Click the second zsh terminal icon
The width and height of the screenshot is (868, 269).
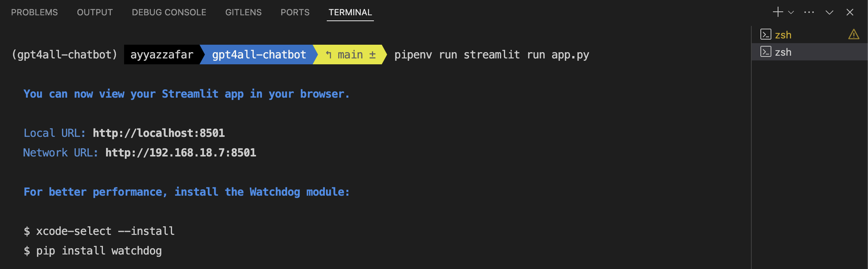765,52
